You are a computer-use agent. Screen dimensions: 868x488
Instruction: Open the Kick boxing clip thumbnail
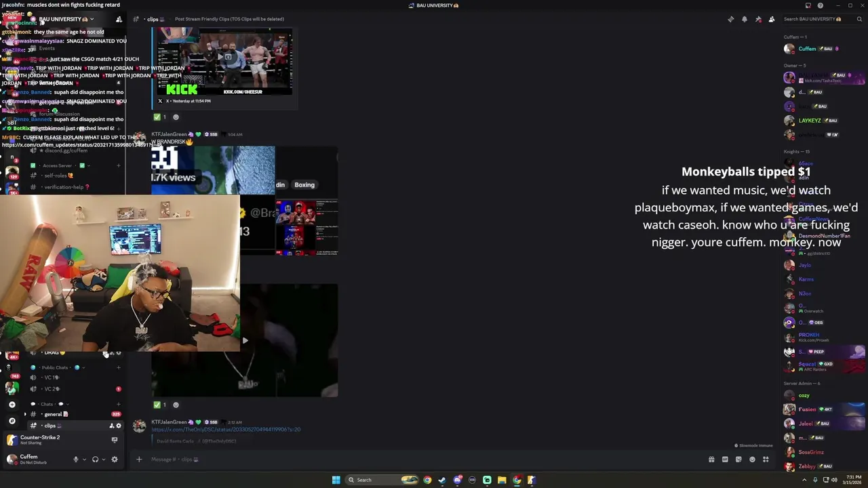(225, 62)
